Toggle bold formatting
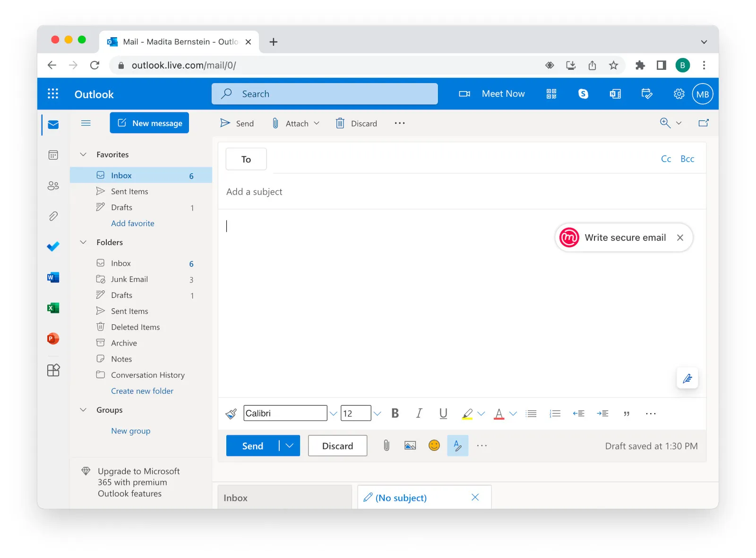This screenshot has height=558, width=756. pyautogui.click(x=395, y=413)
